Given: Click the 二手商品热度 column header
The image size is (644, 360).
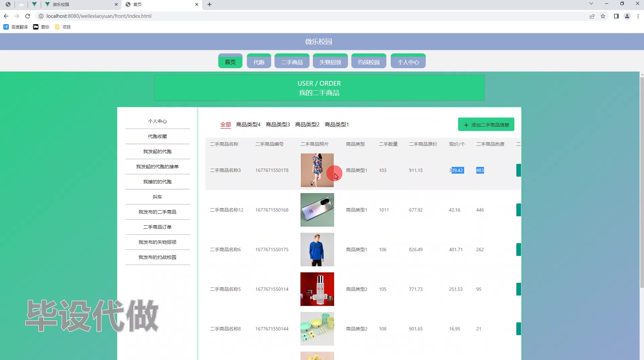Looking at the screenshot, I should click(490, 144).
